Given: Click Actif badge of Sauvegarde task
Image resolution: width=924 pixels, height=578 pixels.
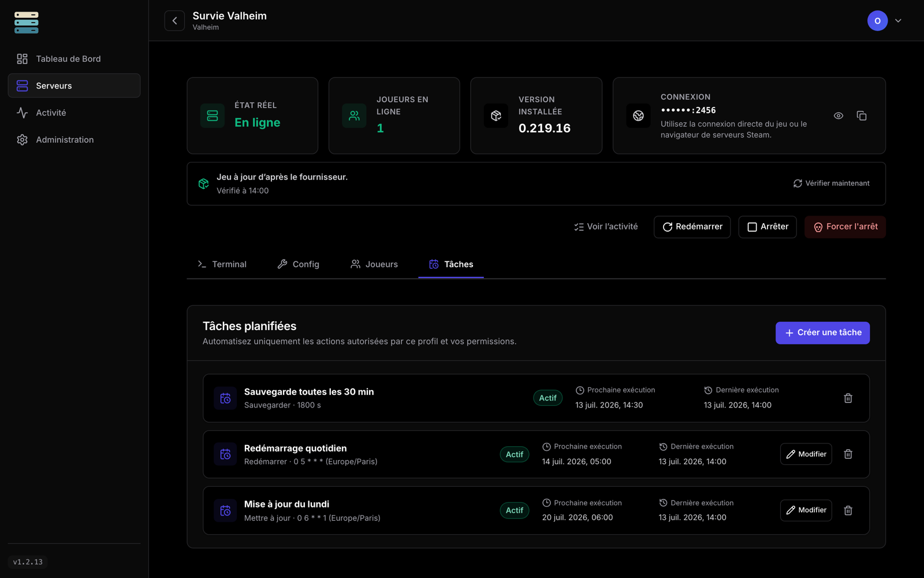Looking at the screenshot, I should tap(547, 398).
